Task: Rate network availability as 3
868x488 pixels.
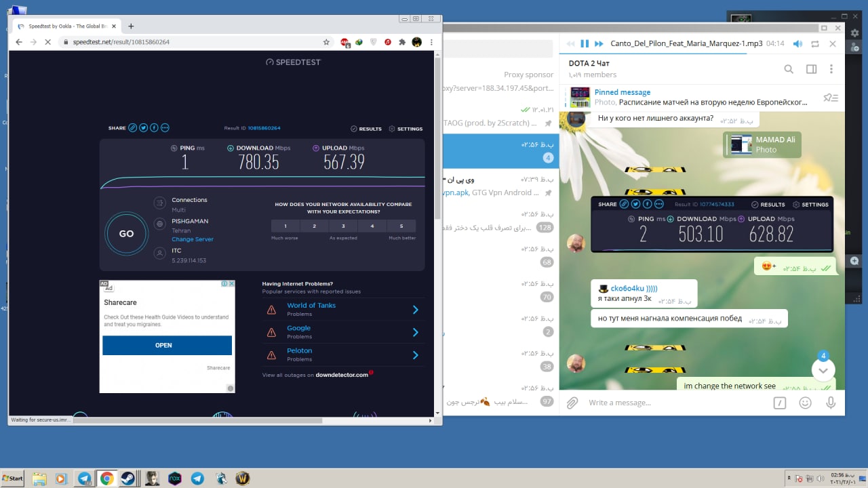Action: [x=343, y=226]
